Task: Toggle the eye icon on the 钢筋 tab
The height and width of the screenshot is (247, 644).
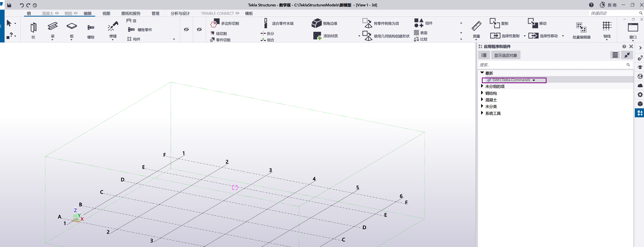Action: click(x=76, y=13)
